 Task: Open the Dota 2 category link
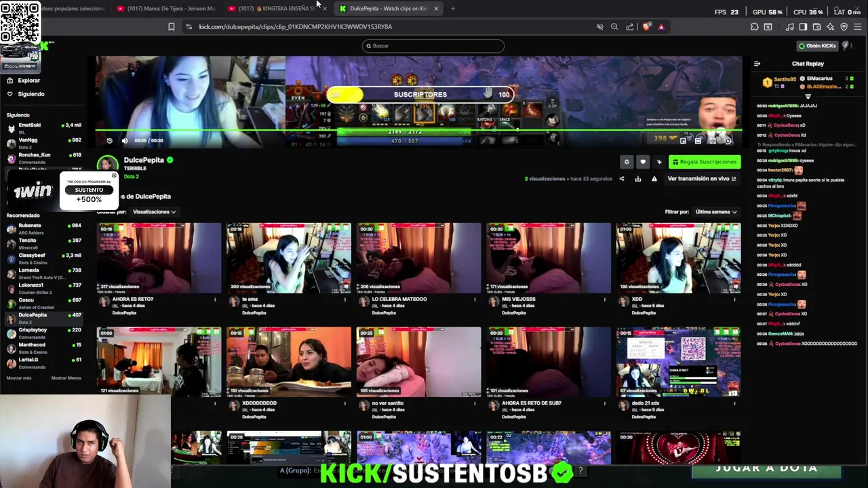coord(131,177)
